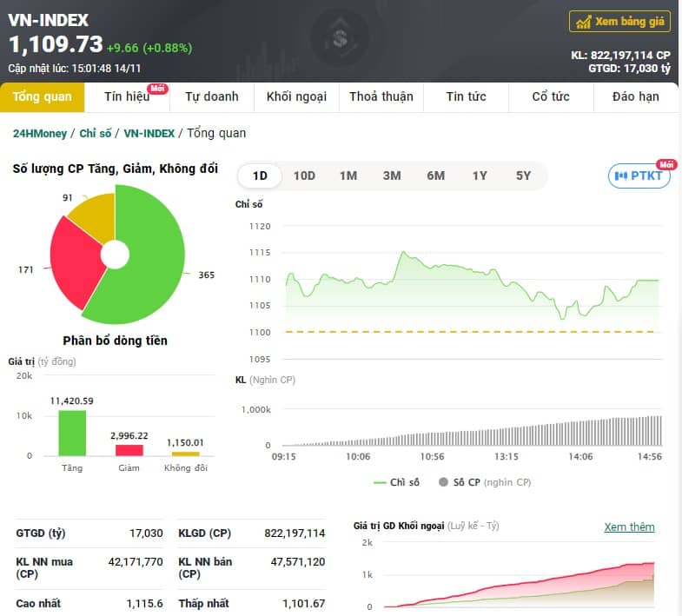The height and width of the screenshot is (616, 682).
Task: Click the dashed yellow reference line at 1100
Action: click(x=470, y=332)
